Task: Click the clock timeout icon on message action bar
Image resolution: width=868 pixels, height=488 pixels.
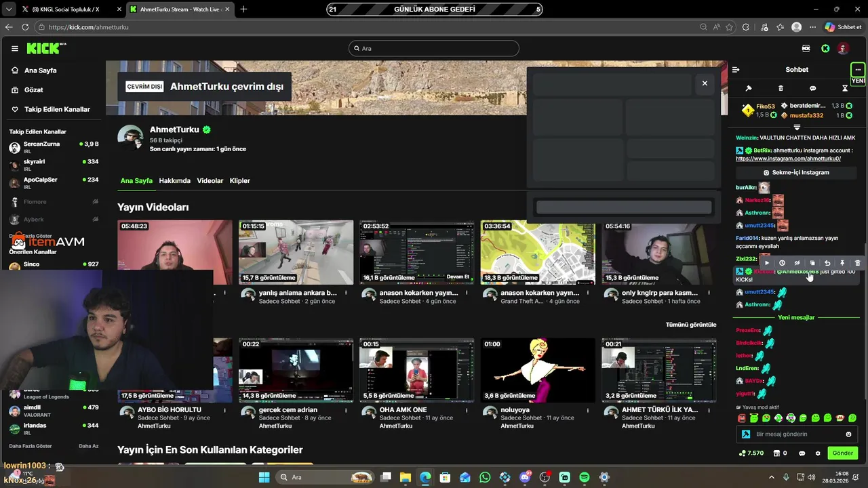Action: [782, 263]
